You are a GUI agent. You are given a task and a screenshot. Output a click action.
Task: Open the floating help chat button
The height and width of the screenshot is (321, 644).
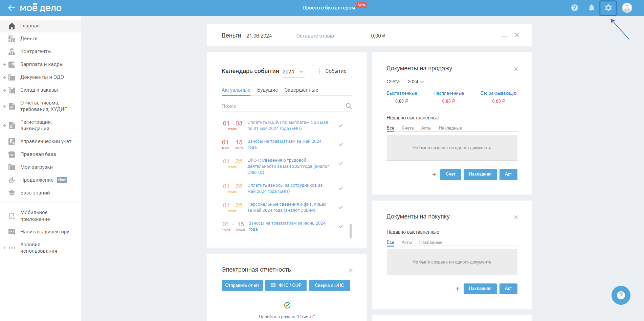tap(621, 295)
